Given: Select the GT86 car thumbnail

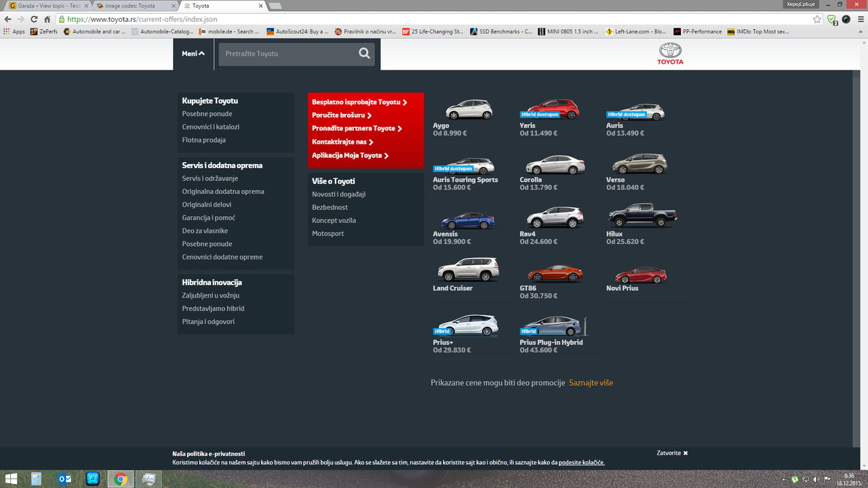Looking at the screenshot, I should 555,273.
